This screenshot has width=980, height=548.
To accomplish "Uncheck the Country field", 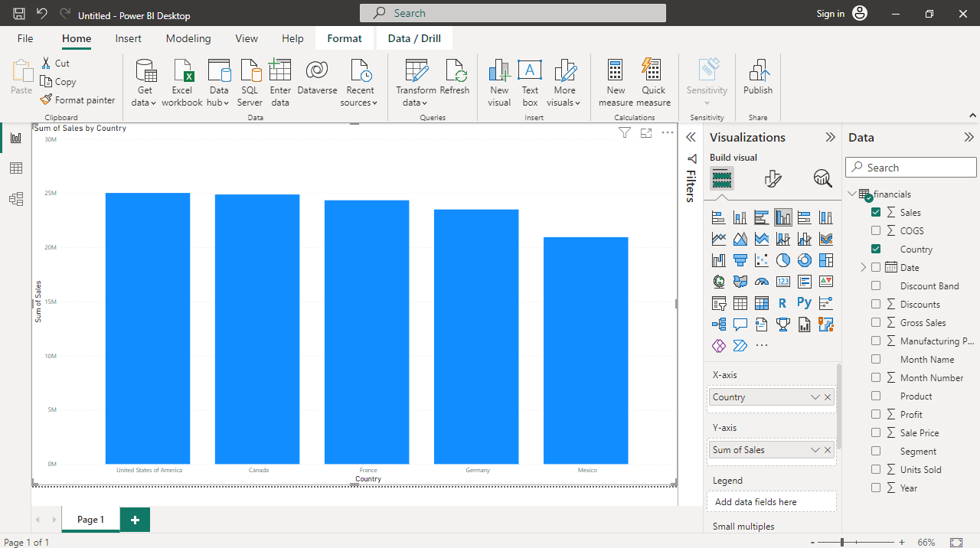I will [x=876, y=249].
